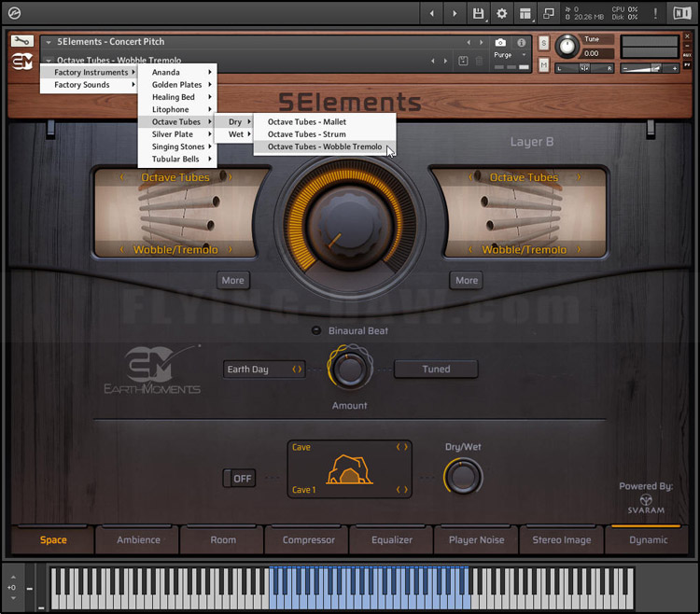Open the Kontakt settings gear
The height and width of the screenshot is (614, 700).
[502, 13]
